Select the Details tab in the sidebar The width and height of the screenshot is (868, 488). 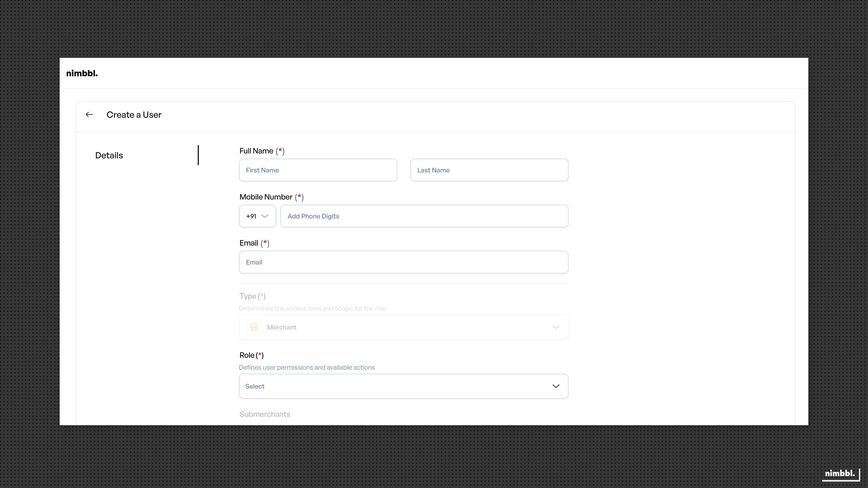108,155
